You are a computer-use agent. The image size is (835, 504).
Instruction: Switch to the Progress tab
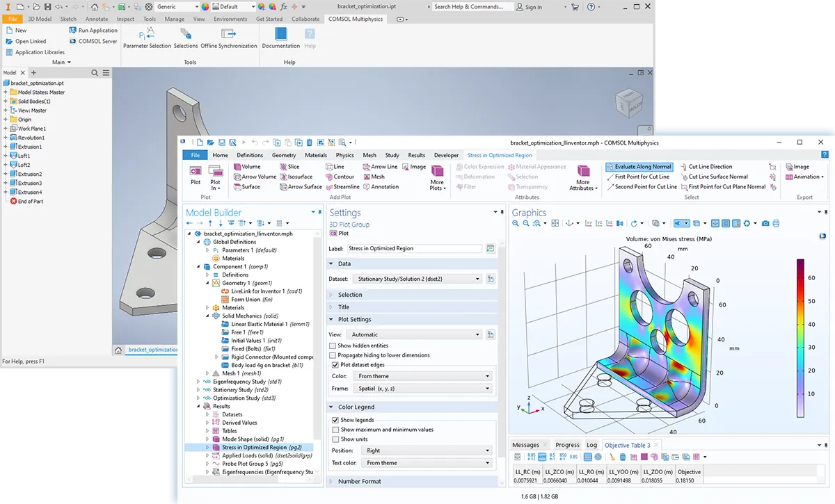pyautogui.click(x=567, y=445)
